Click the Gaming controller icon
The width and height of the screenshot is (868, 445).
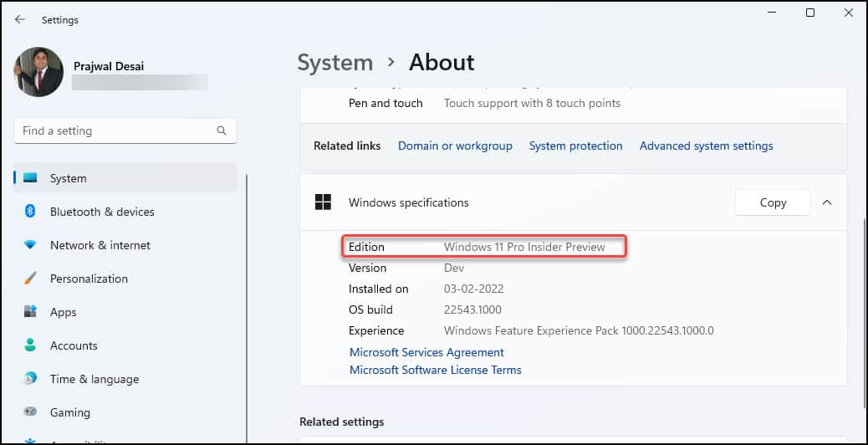30,412
